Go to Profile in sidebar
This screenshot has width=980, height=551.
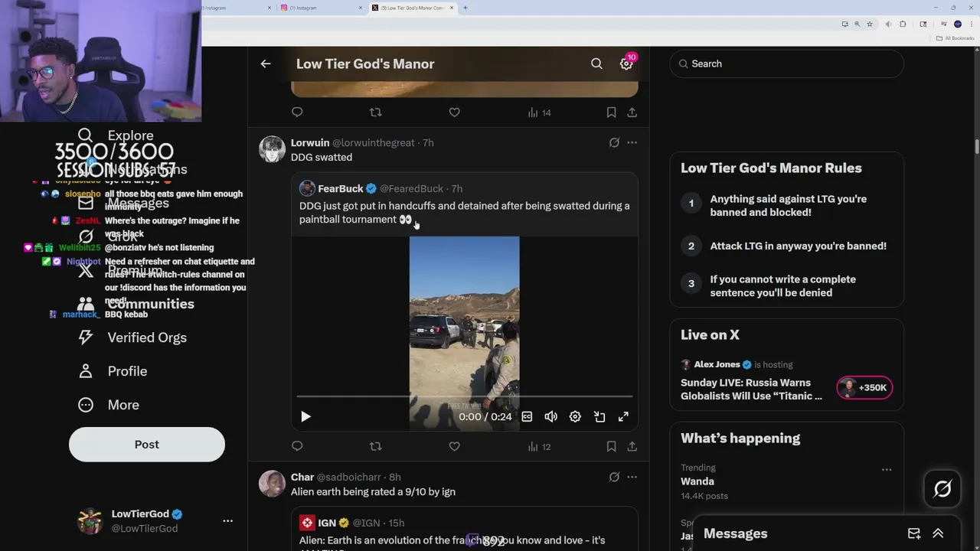(x=112, y=371)
